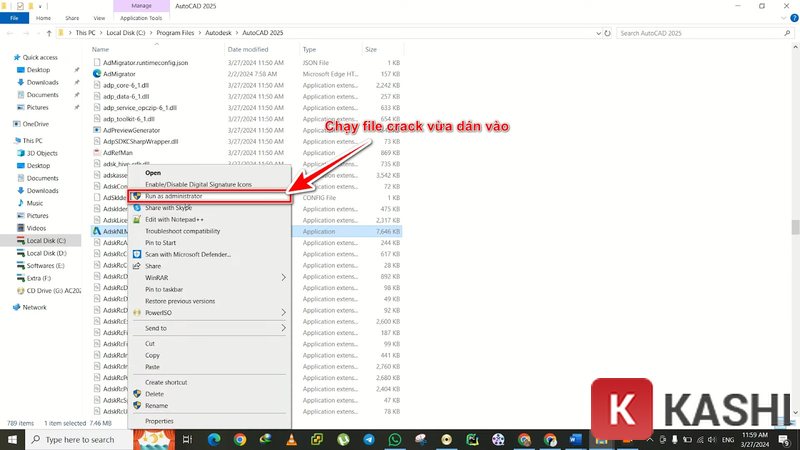Image resolution: width=800 pixels, height=450 pixels.
Task: Select the AdMigrator.runtimeconfig.json file
Action: [x=145, y=63]
